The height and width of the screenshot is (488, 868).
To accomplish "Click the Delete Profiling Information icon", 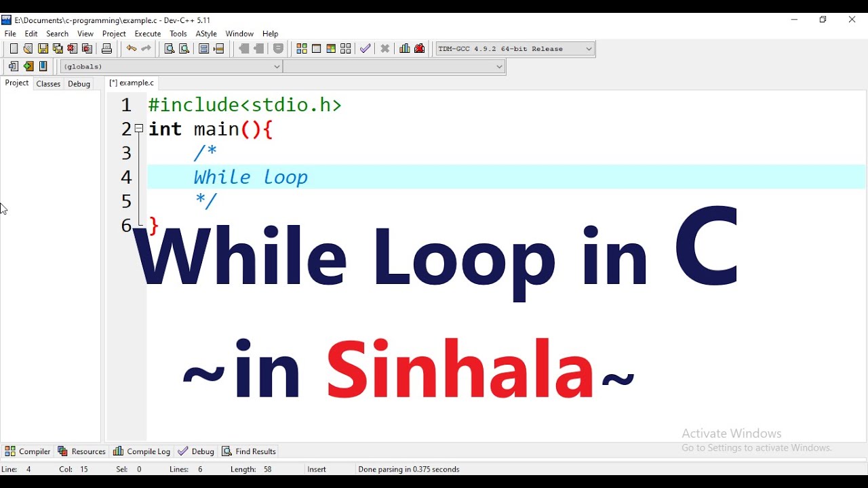I will pos(420,49).
